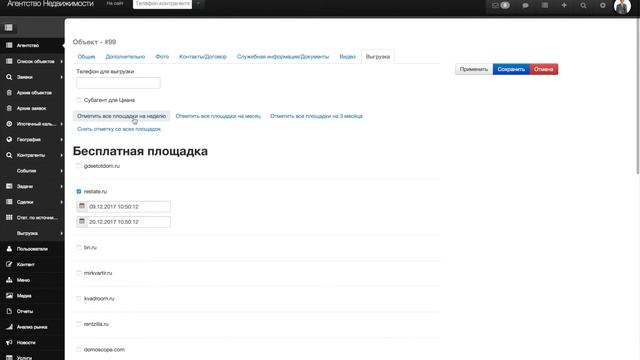Screen dimensions: 640x360
Task: Click the red Отмена button
Action: click(544, 69)
